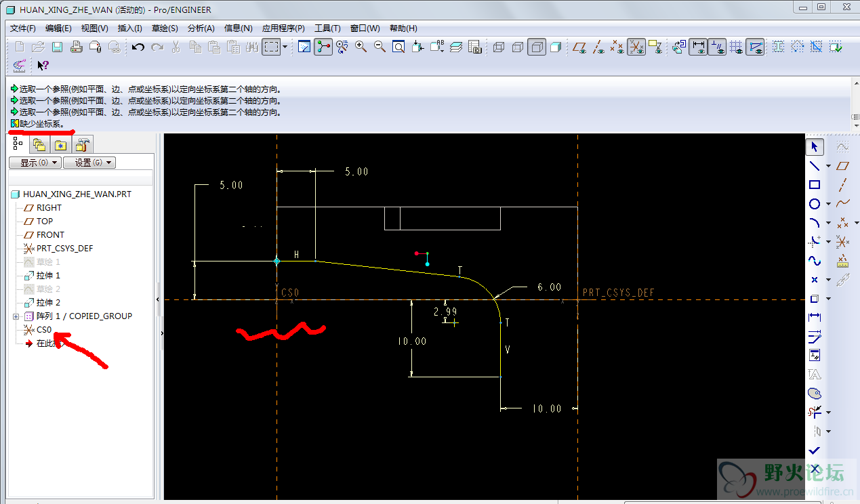The image size is (860, 504).
Task: Open the sketcher palette tool
Action: [x=815, y=393]
